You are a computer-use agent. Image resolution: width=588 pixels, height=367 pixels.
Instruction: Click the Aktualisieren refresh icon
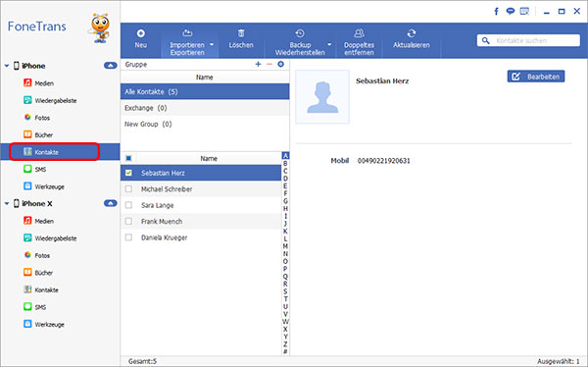coord(412,33)
